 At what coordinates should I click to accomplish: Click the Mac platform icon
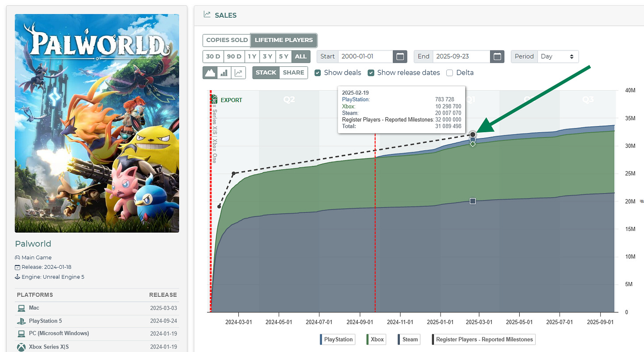coord(21,308)
